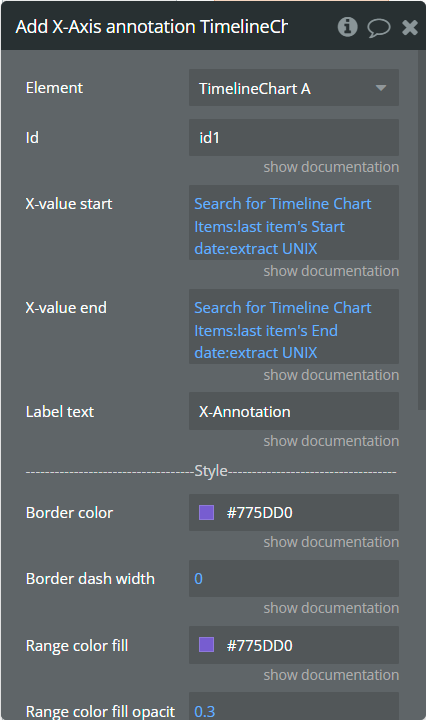Show documentation under X-value end
The image size is (426, 720).
(x=331, y=375)
